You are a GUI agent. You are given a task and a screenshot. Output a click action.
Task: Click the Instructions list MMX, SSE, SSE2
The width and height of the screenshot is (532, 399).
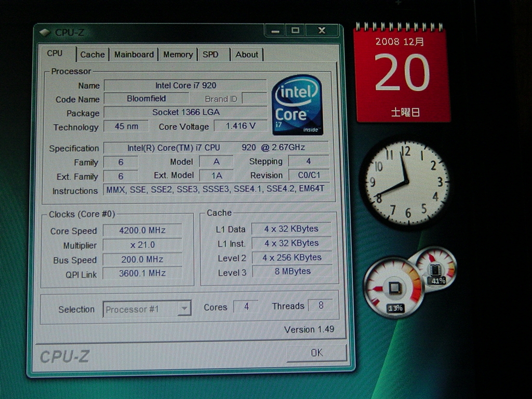pos(216,189)
